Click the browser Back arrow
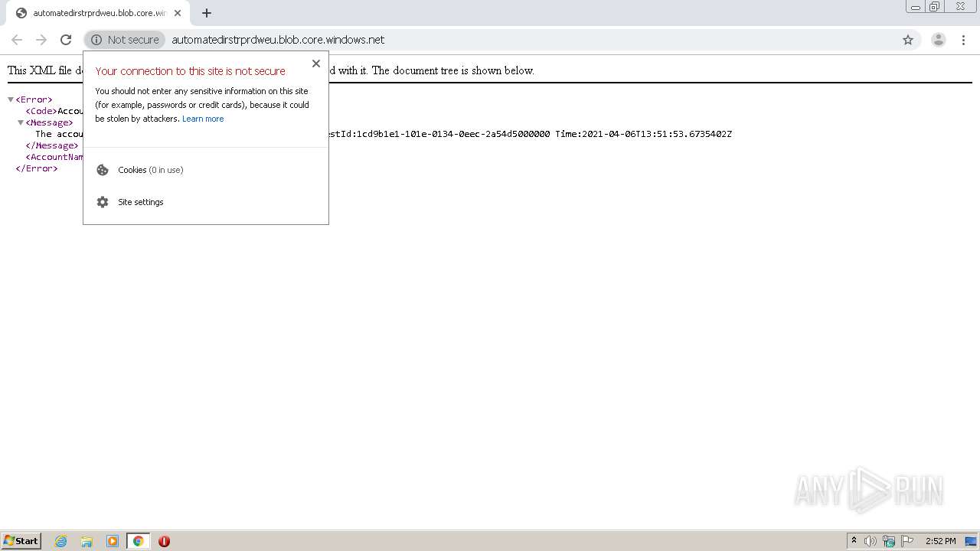The height and width of the screenshot is (551, 980). tap(17, 40)
